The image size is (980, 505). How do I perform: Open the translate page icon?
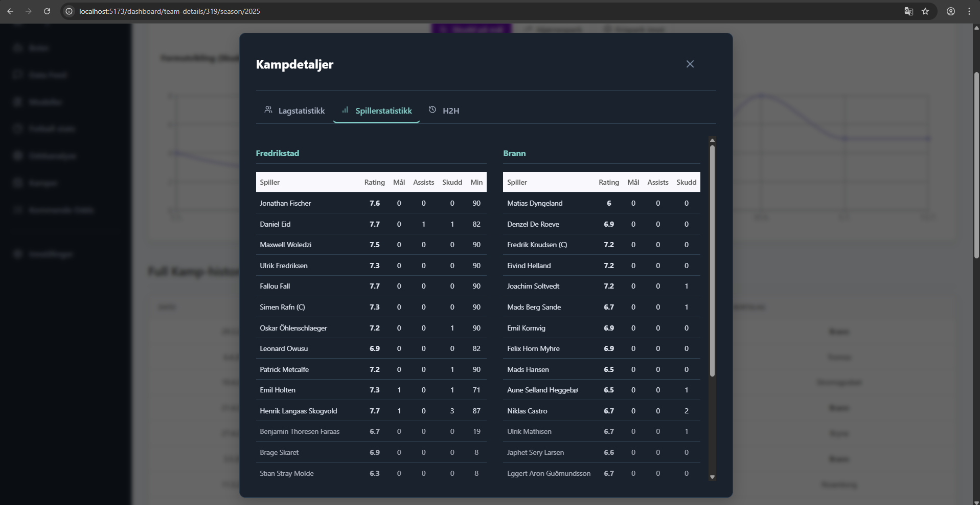pyautogui.click(x=908, y=11)
